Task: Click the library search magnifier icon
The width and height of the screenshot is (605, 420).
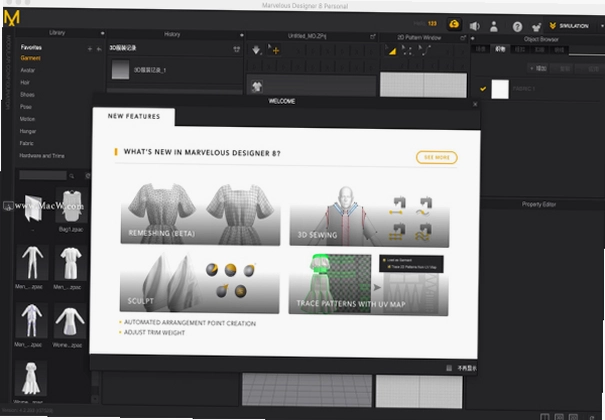Action: (x=72, y=176)
